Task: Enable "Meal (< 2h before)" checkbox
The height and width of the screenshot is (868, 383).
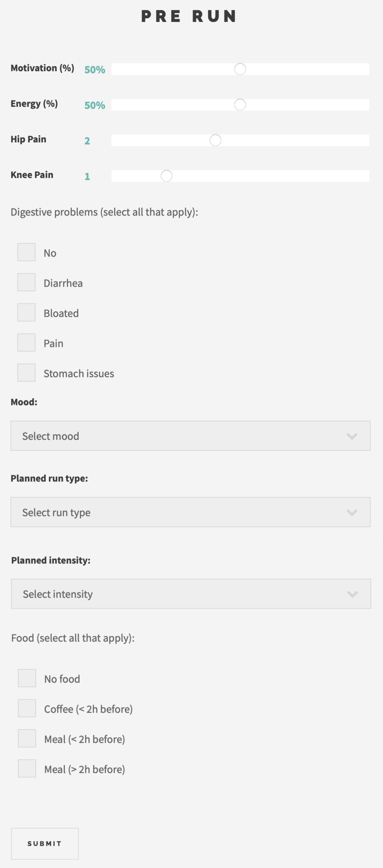Action: (27, 739)
